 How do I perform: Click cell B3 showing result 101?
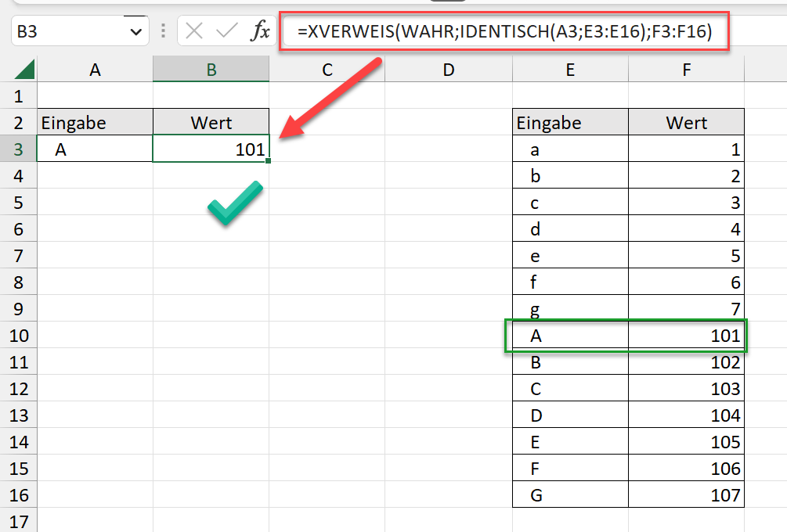point(211,149)
